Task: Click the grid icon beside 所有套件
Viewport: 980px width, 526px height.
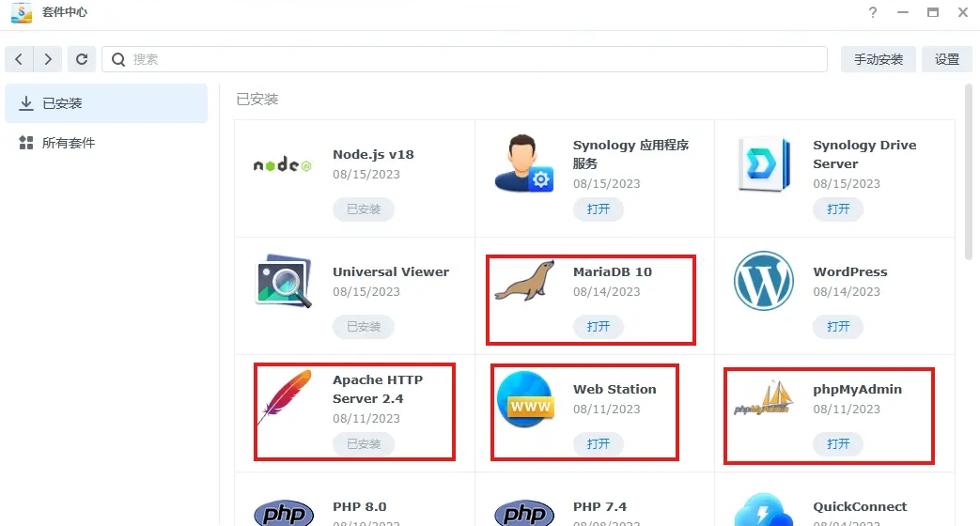Action: coord(25,143)
